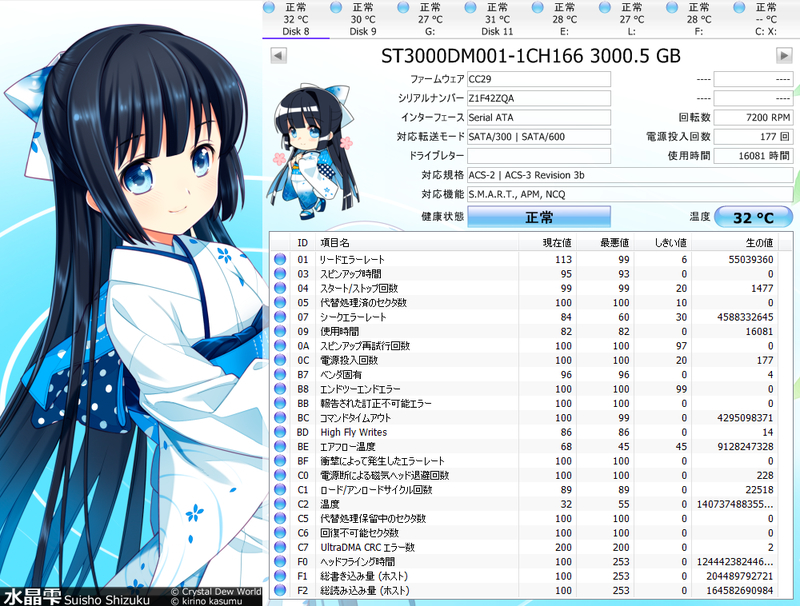
Task: Click the firmware field CC29
Action: coord(539,79)
